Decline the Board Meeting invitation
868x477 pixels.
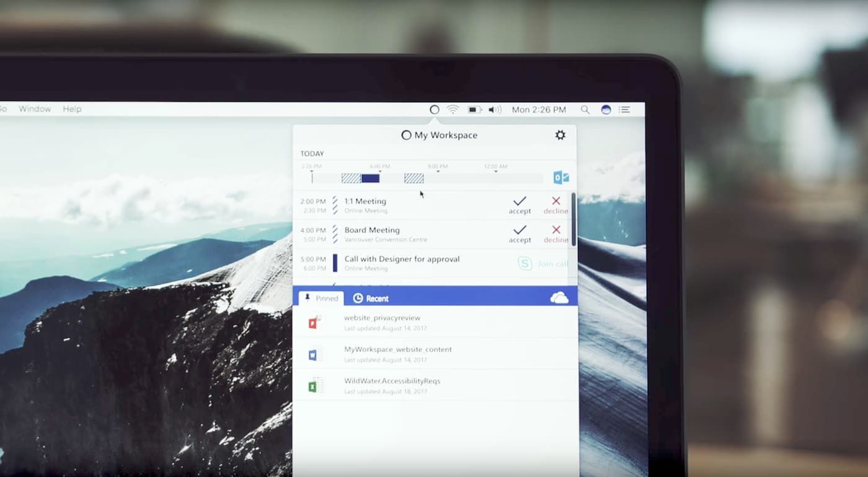556,234
